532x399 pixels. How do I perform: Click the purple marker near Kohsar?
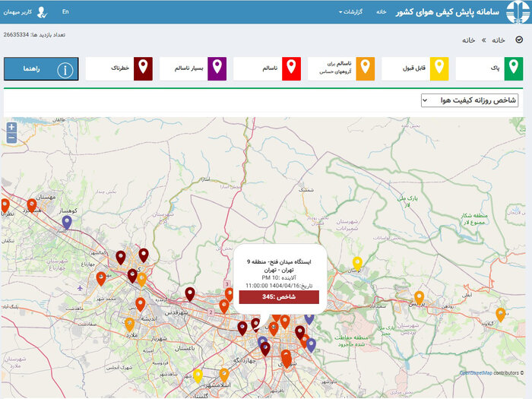[x=67, y=222]
